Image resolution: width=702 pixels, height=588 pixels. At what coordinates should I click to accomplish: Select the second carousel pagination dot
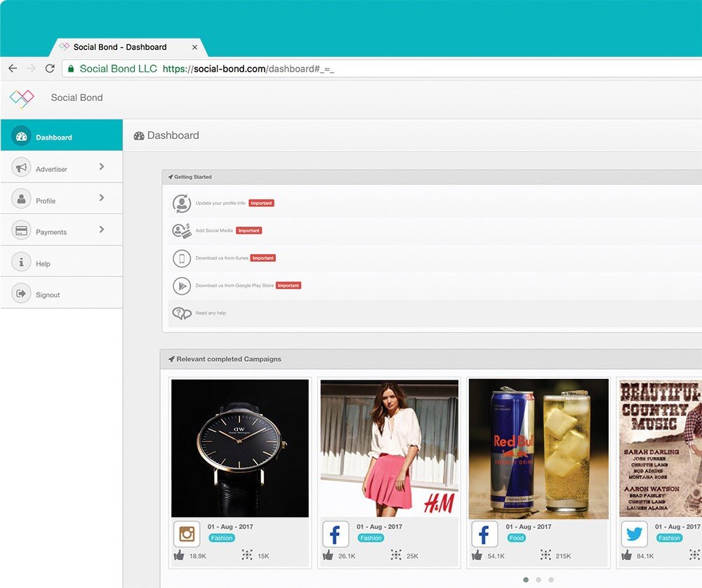538,580
